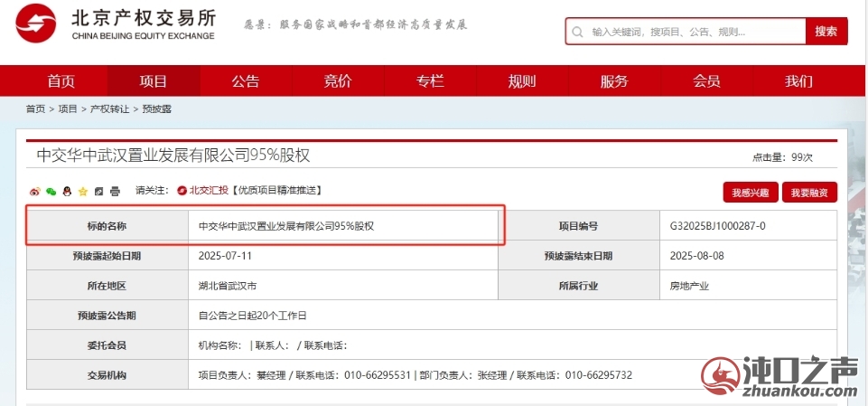Share via WeChat icon
Screen dimensions: 868x406
click(x=51, y=192)
